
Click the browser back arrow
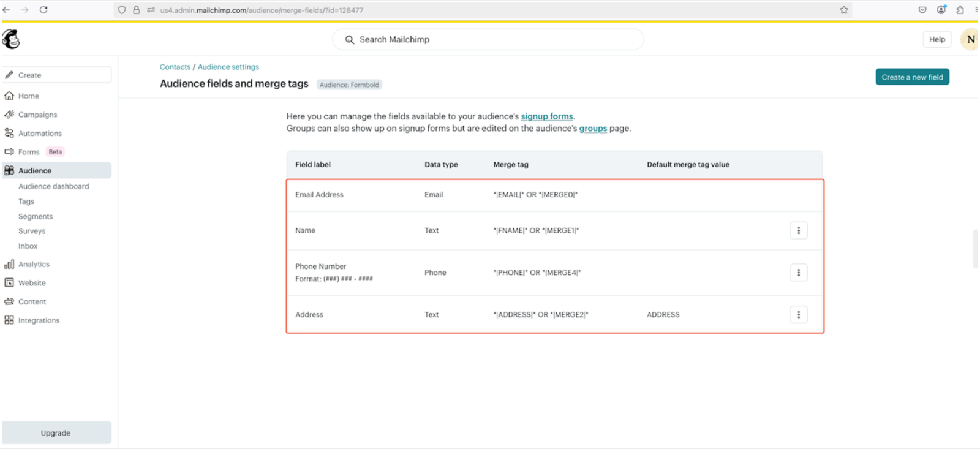[x=7, y=10]
